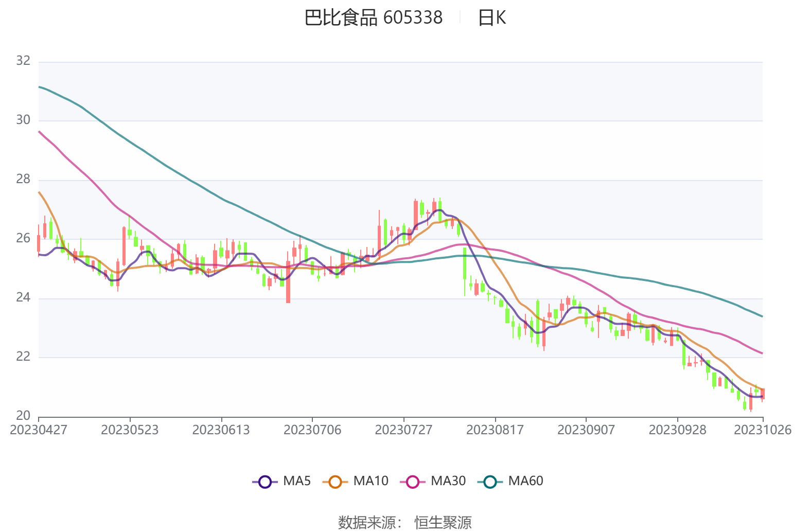Click the 28 price axis label

(x=23, y=180)
